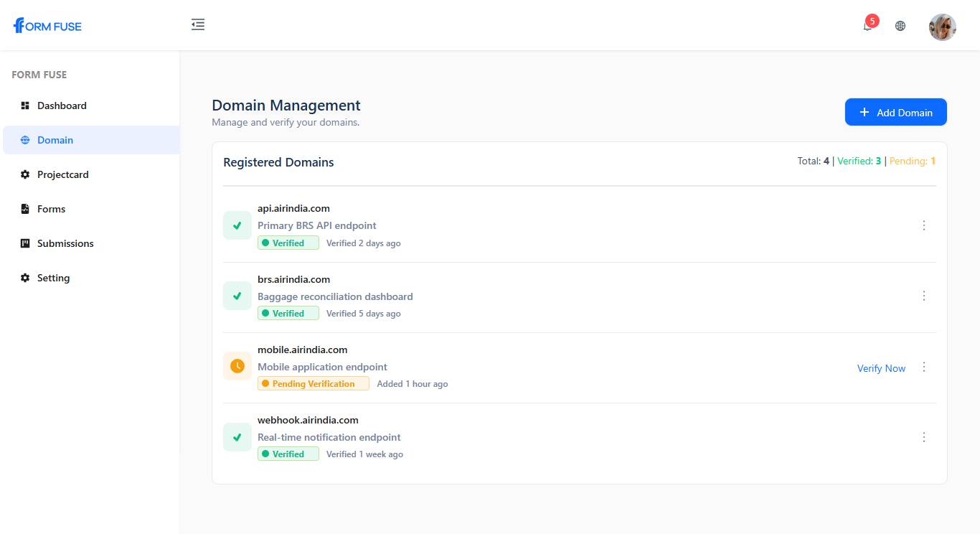Click the Forms document icon

pos(24,208)
